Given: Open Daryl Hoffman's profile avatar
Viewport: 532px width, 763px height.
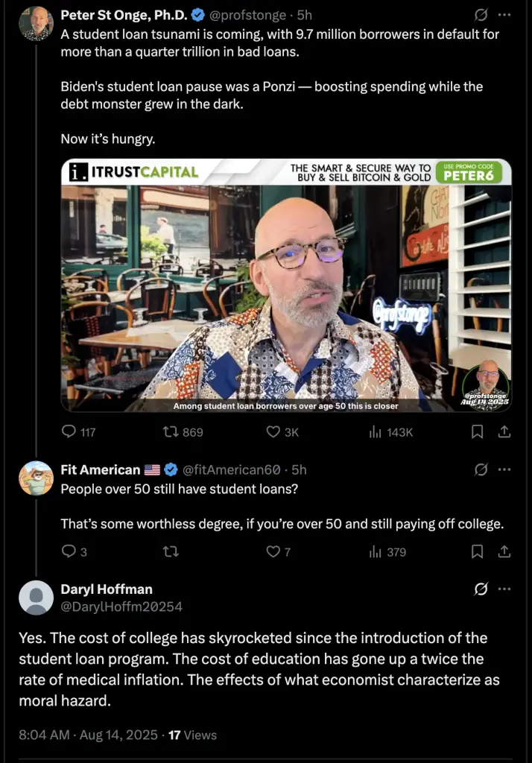Looking at the screenshot, I should (36, 598).
